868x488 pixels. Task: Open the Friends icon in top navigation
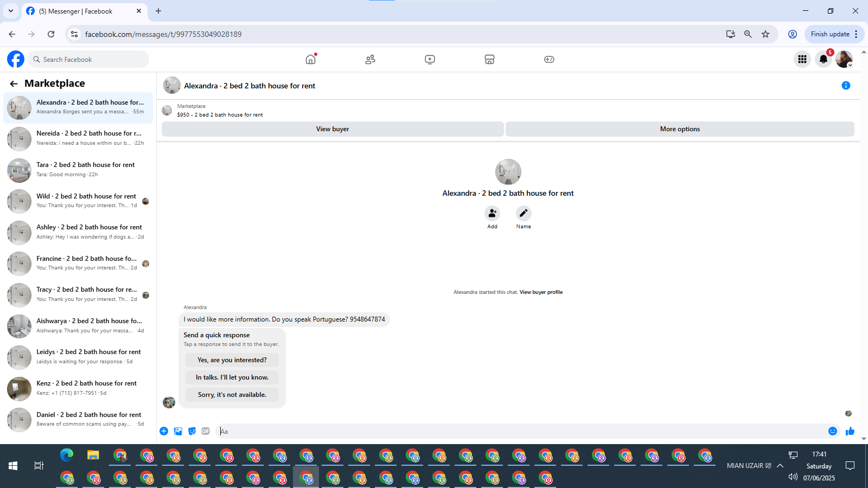tap(370, 59)
